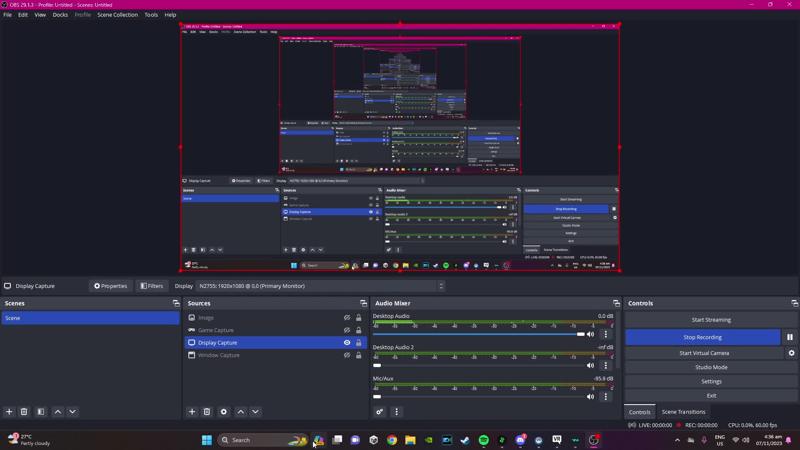Switch to Scene Transitions tab
The width and height of the screenshot is (800, 450).
click(x=683, y=412)
